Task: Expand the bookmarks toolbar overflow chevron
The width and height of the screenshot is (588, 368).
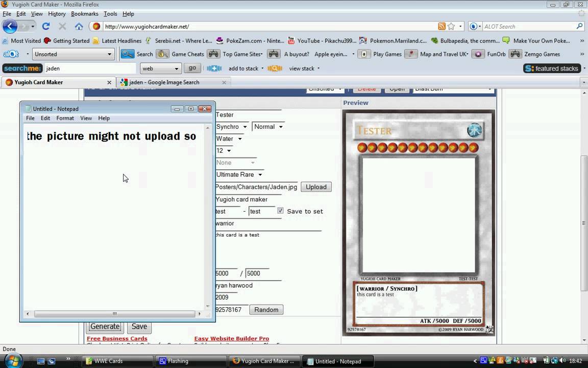Action: [582, 40]
